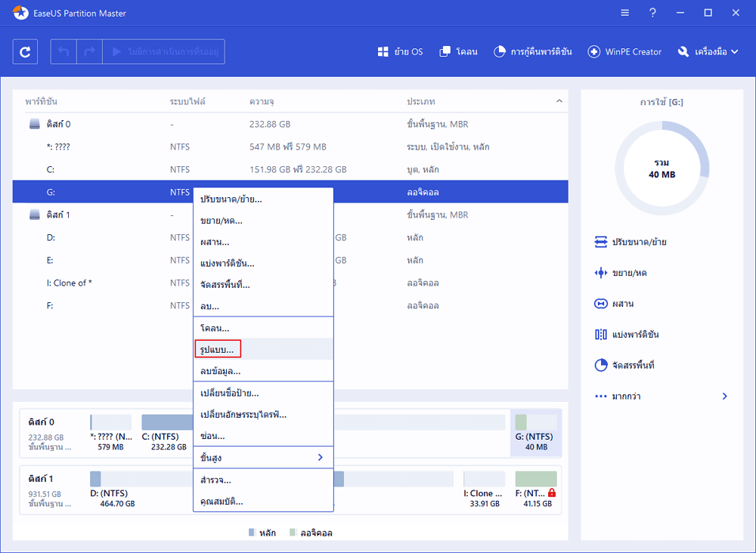The height and width of the screenshot is (553, 756).
Task: Expand the เครื่องมือ tools dropdown
Action: point(708,51)
